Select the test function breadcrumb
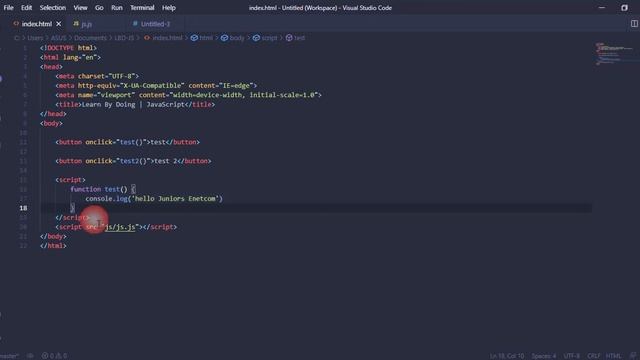640x360 pixels. 299,38
